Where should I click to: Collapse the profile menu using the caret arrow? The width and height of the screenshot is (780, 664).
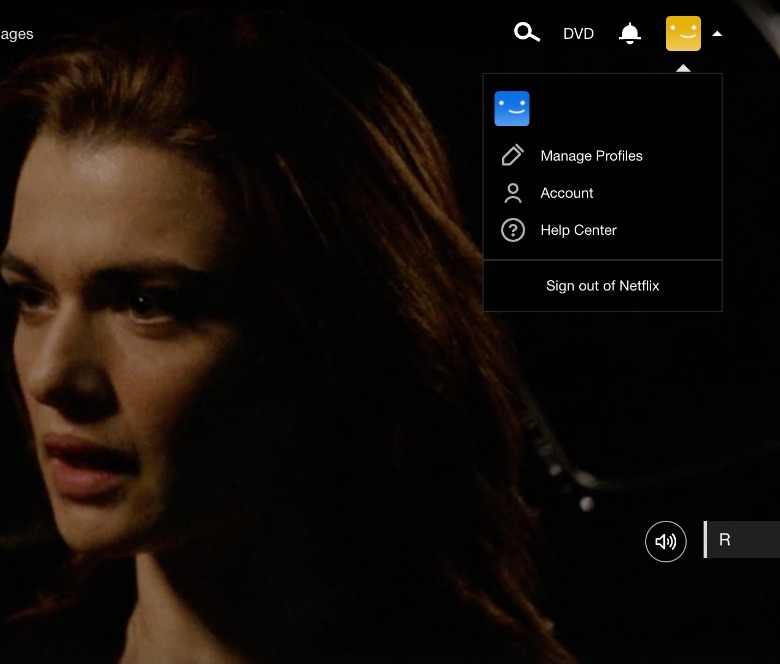pos(717,34)
